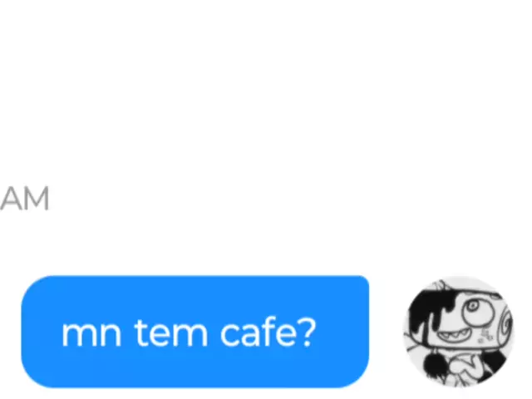Click the message timestamp ending in AM
This screenshot has height=399, width=532.
click(24, 199)
